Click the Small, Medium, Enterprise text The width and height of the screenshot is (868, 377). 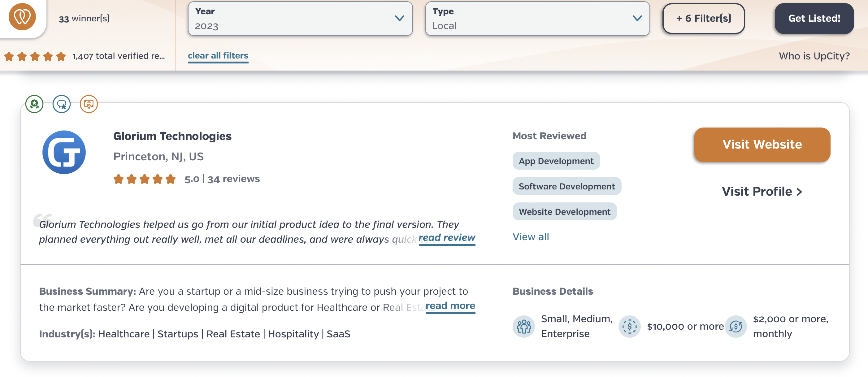pos(577,326)
